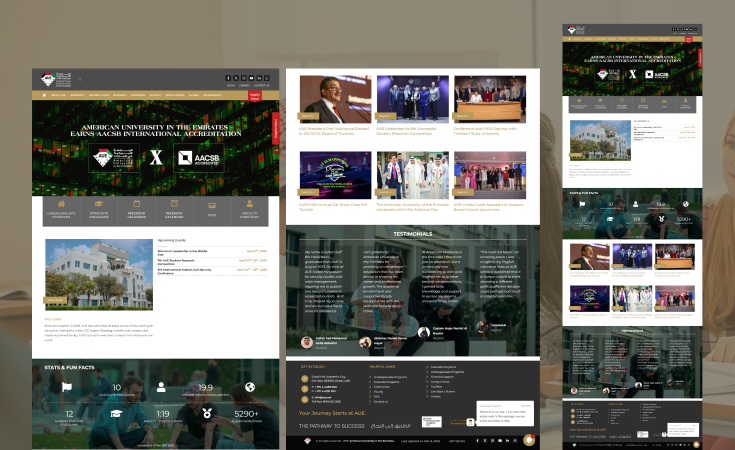Click the flag icon in Stats & Fun Facts
The height and width of the screenshot is (450, 735).
(x=67, y=387)
